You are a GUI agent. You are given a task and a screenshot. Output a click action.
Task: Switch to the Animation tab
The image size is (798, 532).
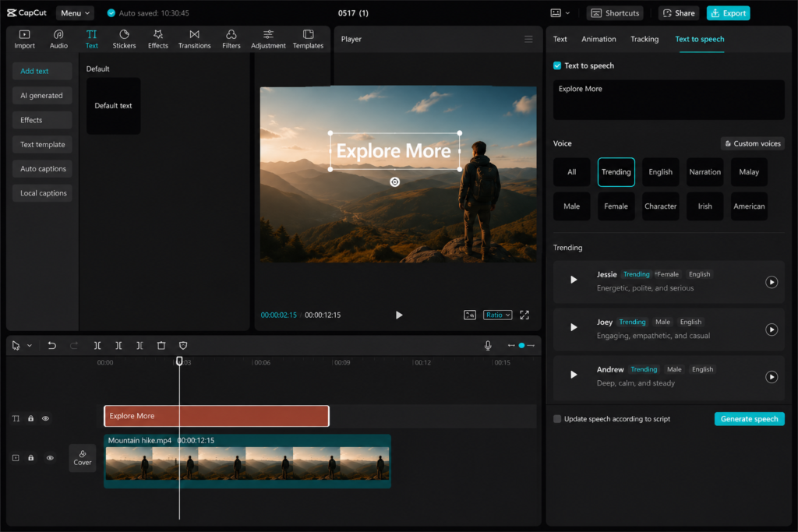pos(598,39)
